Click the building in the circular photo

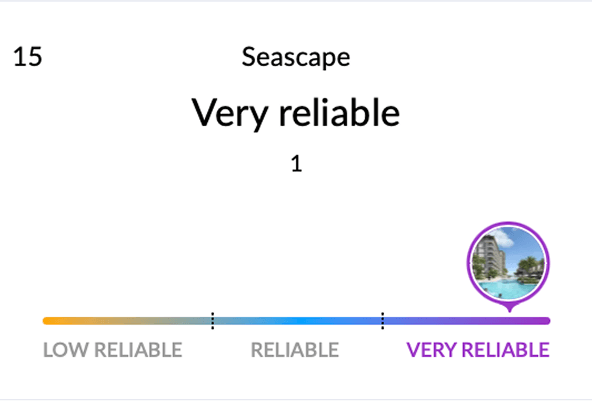(x=490, y=257)
